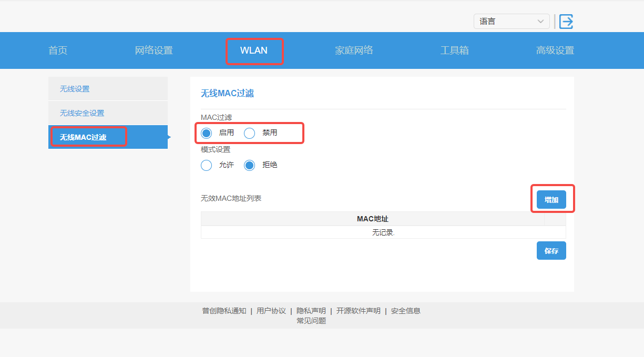This screenshot has height=357, width=644.
Task: Open the 用户协议 footer link
Action: 271,311
